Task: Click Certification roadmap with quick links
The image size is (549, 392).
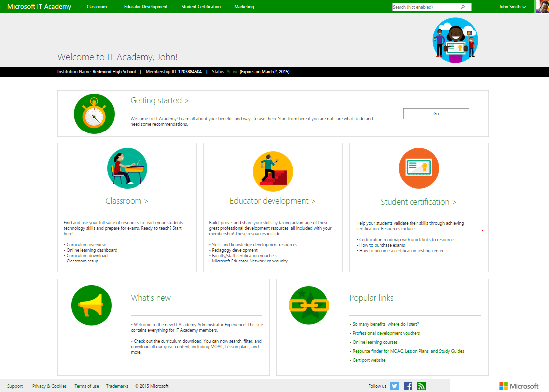Action: [407, 240]
